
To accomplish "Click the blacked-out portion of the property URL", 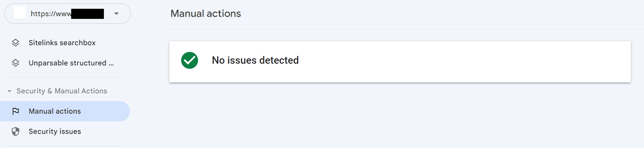I will 88,14.
